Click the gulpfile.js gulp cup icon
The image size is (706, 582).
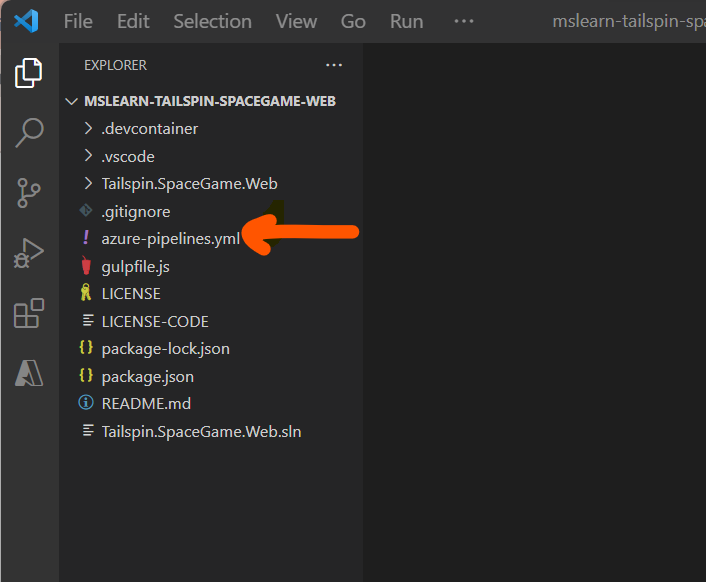coord(86,266)
